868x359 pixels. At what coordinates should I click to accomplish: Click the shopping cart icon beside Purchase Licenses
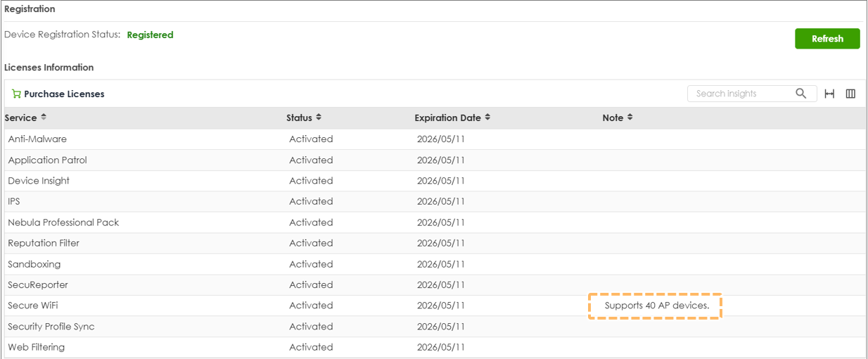[x=16, y=94]
